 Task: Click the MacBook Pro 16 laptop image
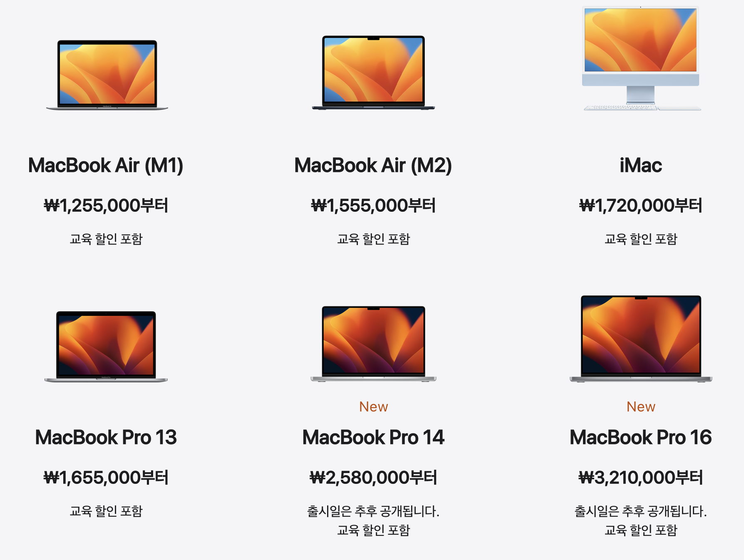coord(641,339)
